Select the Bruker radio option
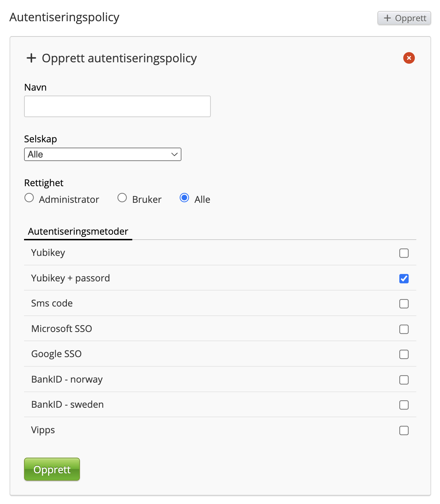This screenshot has height=504, width=440. [122, 198]
